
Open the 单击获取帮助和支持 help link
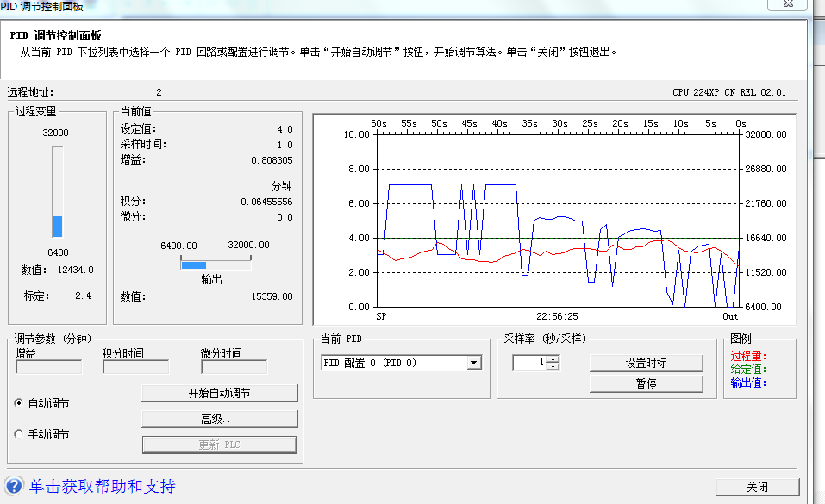tap(103, 486)
